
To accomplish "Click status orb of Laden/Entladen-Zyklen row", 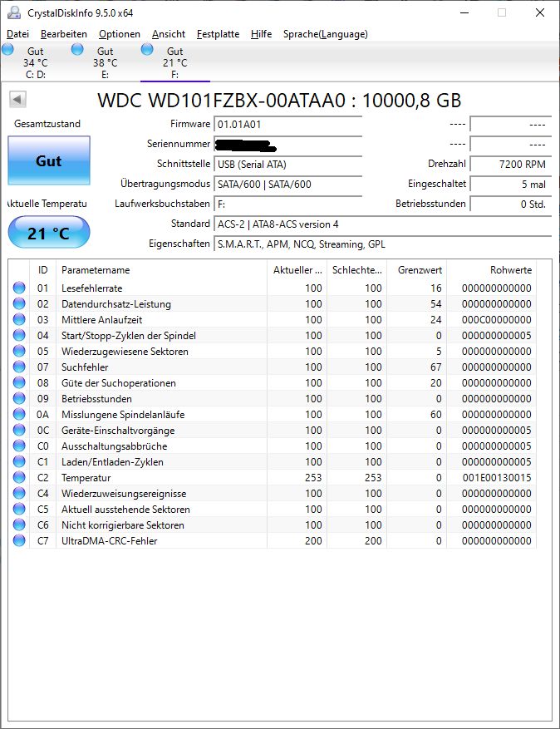I will pyautogui.click(x=19, y=461).
